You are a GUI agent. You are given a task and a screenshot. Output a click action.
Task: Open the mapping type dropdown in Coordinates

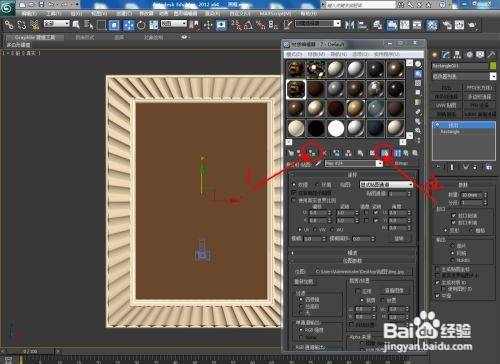[x=386, y=185]
